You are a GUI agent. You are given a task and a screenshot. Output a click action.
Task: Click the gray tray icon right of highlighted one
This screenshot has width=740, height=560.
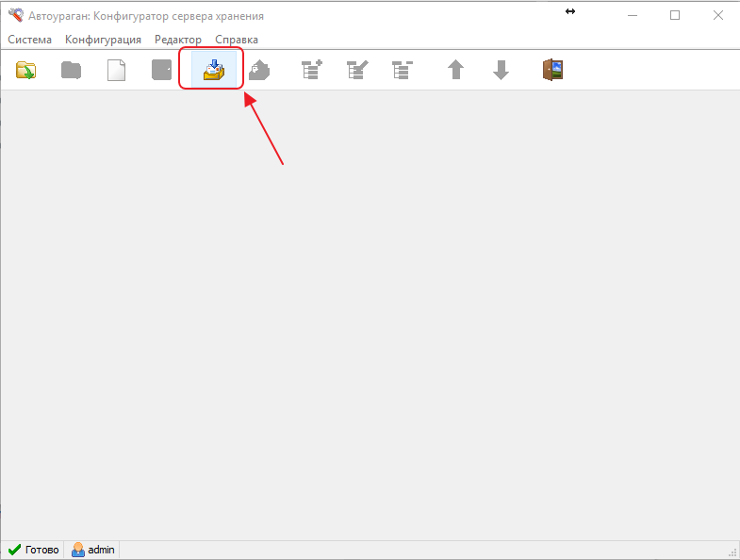[x=259, y=71]
